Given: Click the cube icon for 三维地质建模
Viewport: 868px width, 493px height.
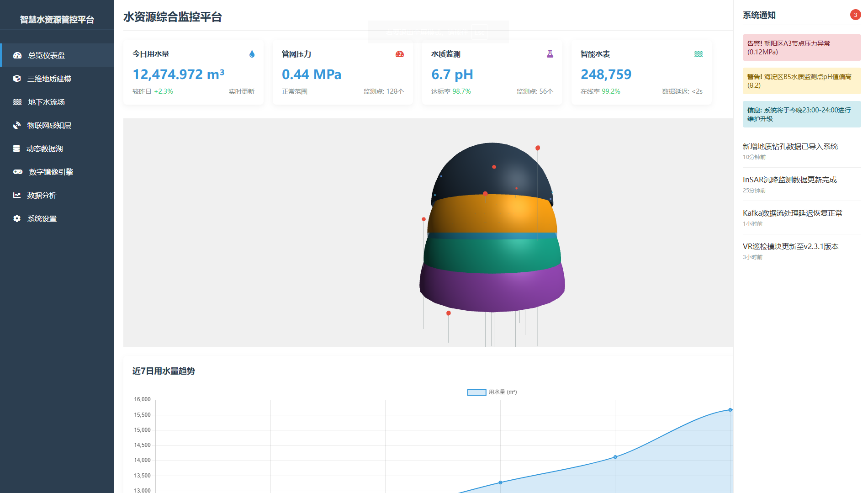Looking at the screenshot, I should tap(17, 79).
